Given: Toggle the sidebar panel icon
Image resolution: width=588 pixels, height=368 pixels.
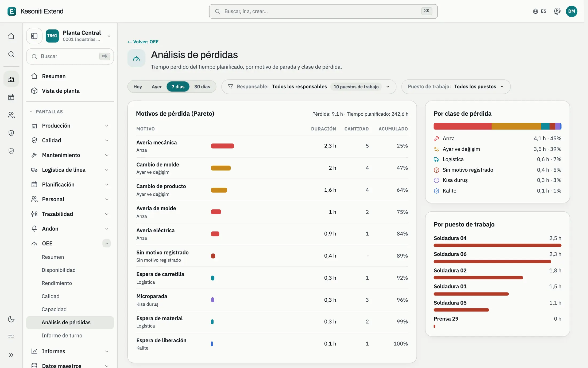Looking at the screenshot, I should coord(34,36).
